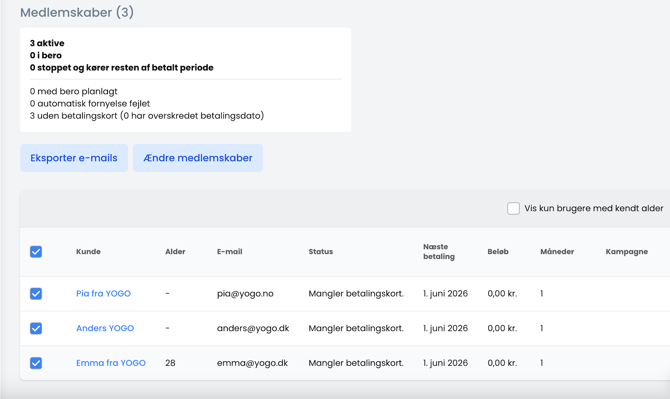
Task: Click Mangler betalingskort status in Pia's row
Action: 356,293
